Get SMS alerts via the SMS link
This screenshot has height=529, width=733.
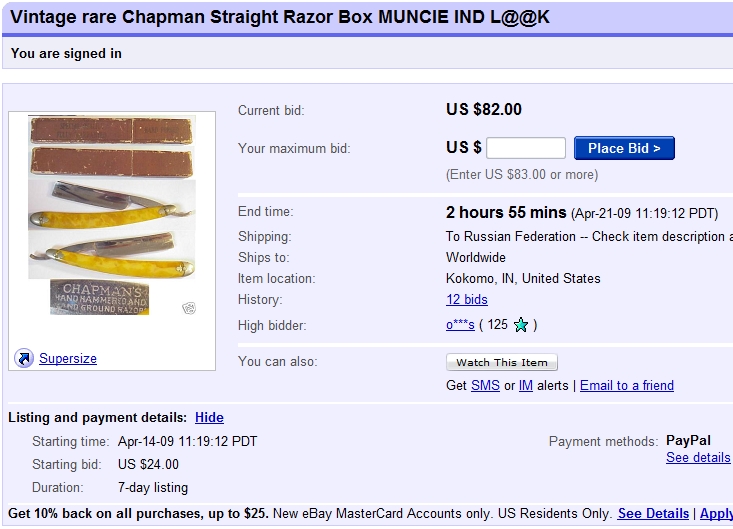[485, 386]
